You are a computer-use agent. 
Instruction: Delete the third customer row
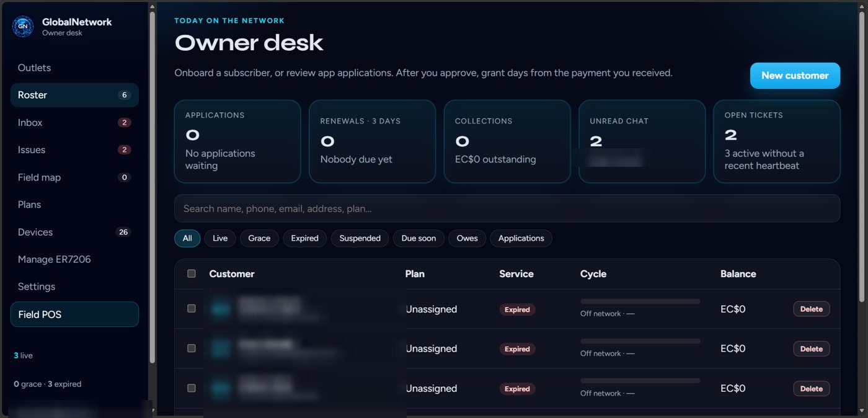point(812,388)
